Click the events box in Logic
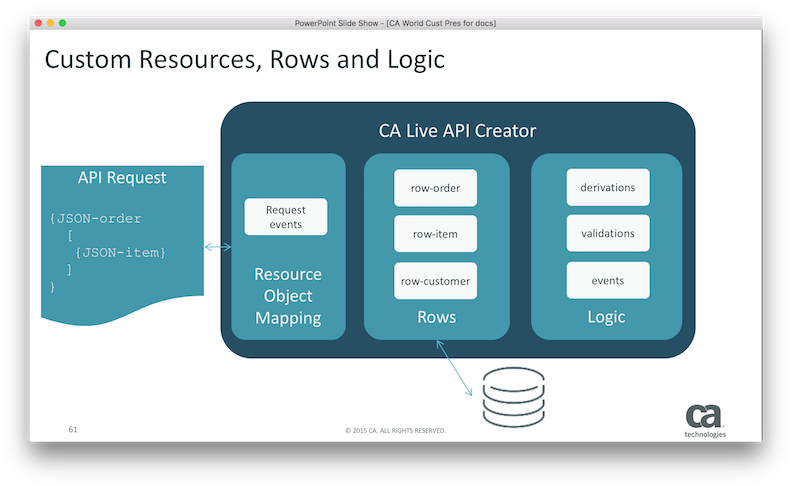 click(x=608, y=280)
